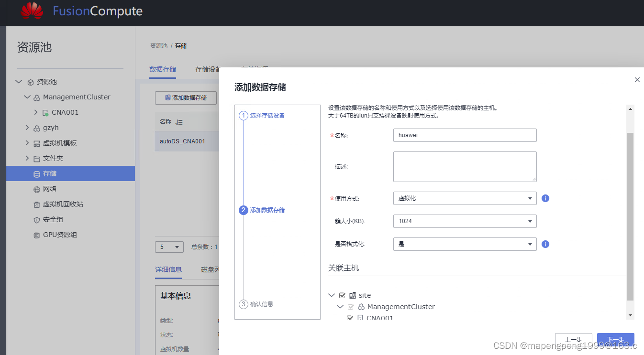
Task: Open the 磁盘列表 tab
Action: point(210,269)
